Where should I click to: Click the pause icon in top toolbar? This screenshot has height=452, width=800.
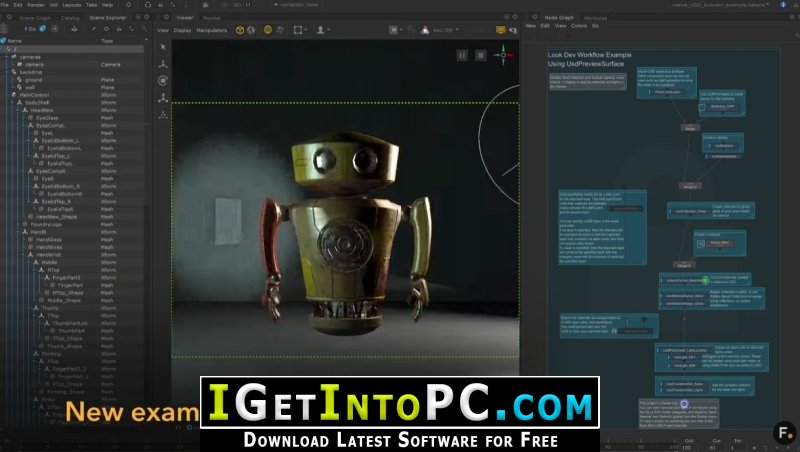pyautogui.click(x=248, y=5)
